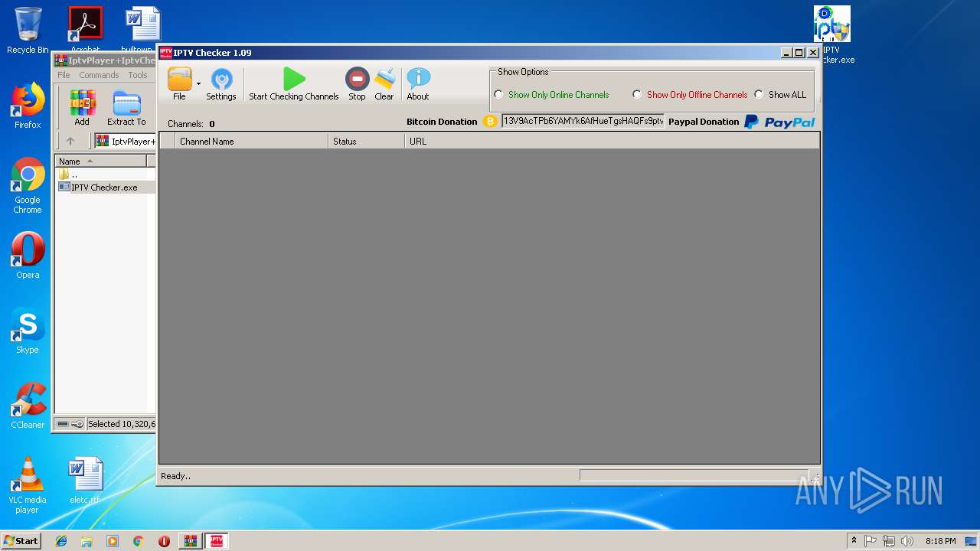Open the Commands menu in WinRAR
This screenshot has width=980, height=551.
(99, 75)
